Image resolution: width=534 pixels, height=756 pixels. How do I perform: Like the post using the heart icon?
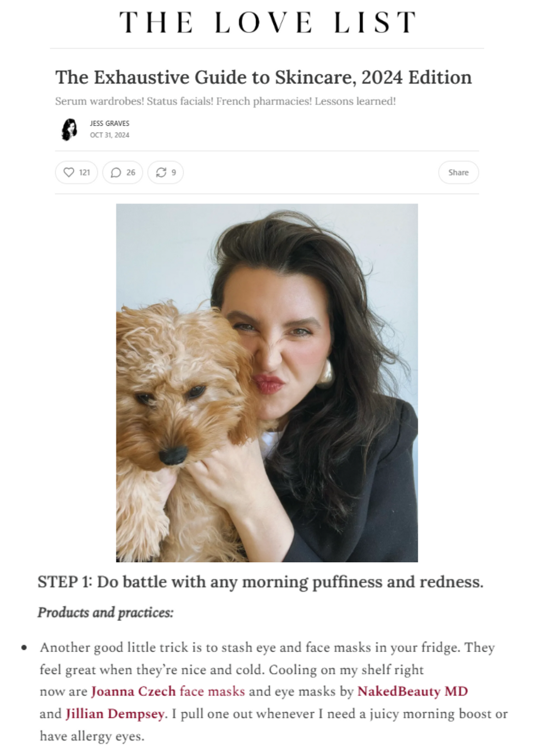click(69, 172)
